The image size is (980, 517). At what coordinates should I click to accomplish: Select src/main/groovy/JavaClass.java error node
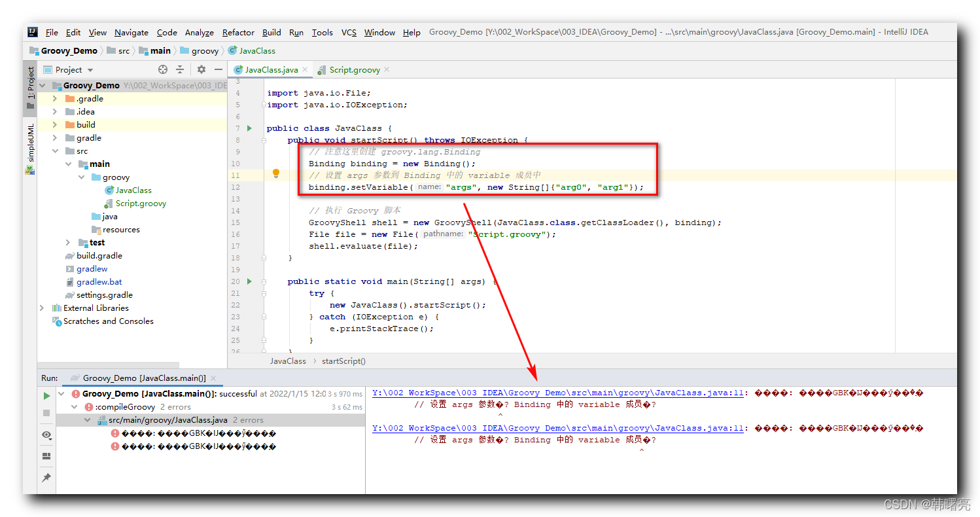[x=167, y=420]
